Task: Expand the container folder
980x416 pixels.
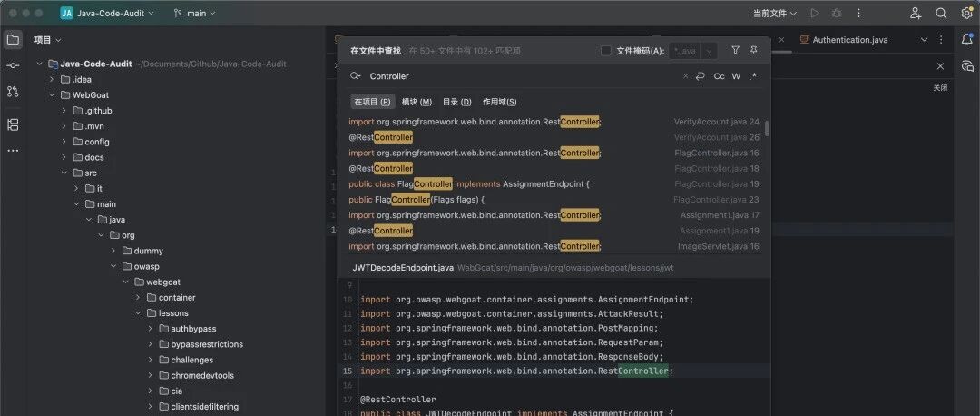Action: point(138,298)
